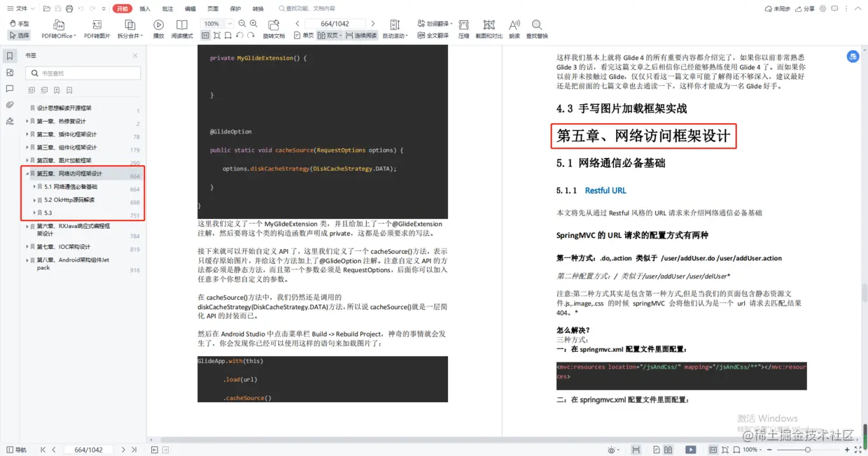Click the bookmark search field 书签查找
868x456 pixels.
(x=83, y=73)
